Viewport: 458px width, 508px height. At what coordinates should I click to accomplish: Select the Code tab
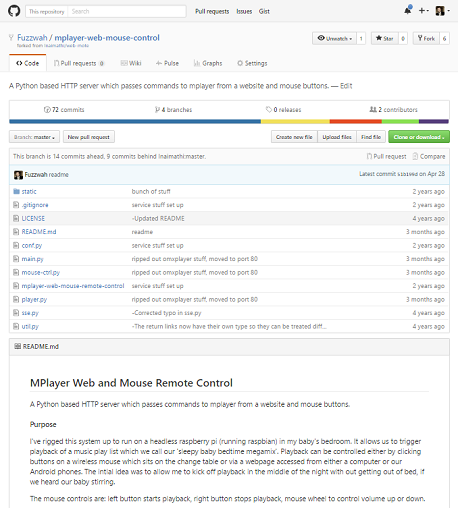(x=28, y=63)
